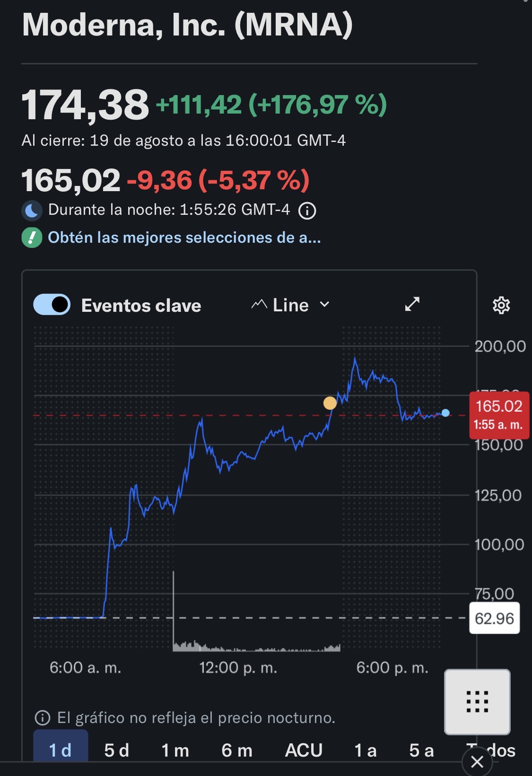Viewport: 532px width, 776px height.
Task: Expand the chart to fullscreen
Action: [x=412, y=304]
